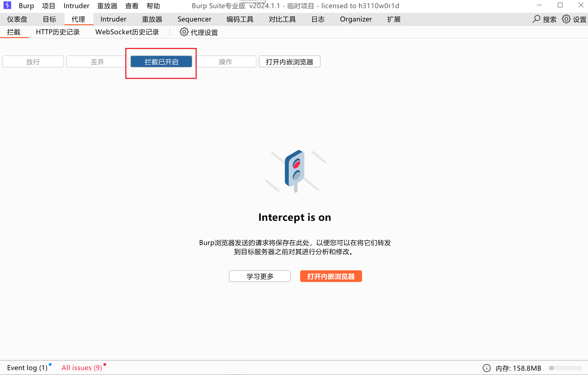This screenshot has height=375, width=588.
Task: Open the 查看 menu
Action: pos(132,6)
